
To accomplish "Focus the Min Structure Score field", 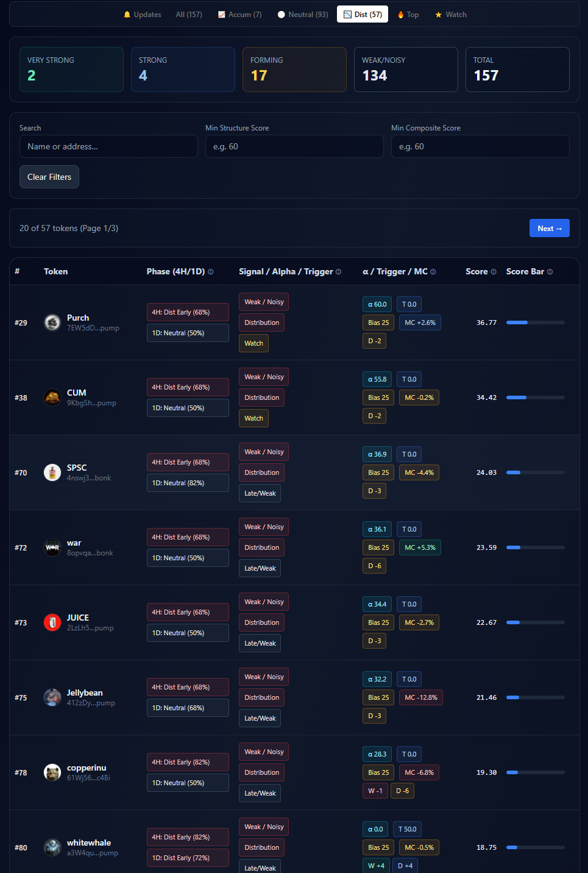I will point(294,146).
